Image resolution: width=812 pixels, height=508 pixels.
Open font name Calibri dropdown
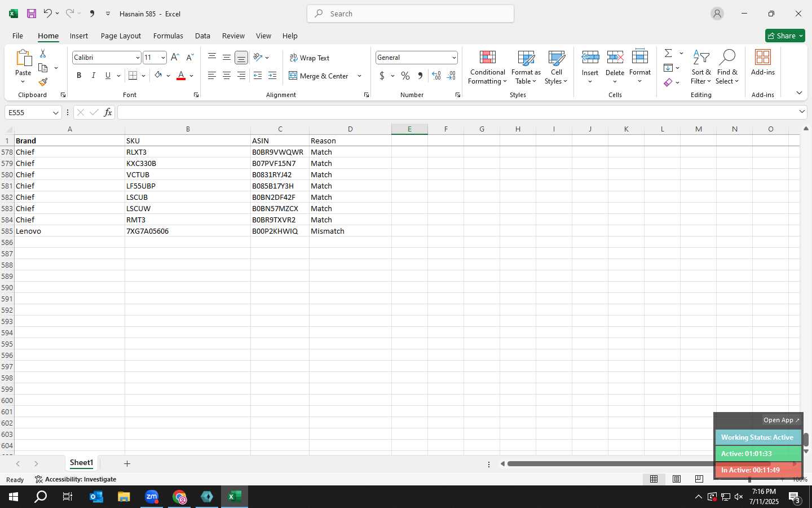[x=137, y=58]
